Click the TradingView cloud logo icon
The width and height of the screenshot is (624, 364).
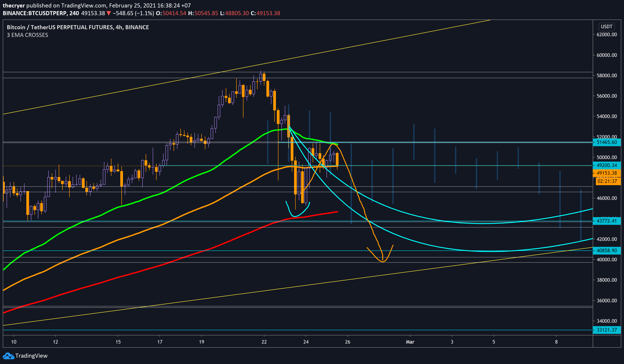[8, 356]
